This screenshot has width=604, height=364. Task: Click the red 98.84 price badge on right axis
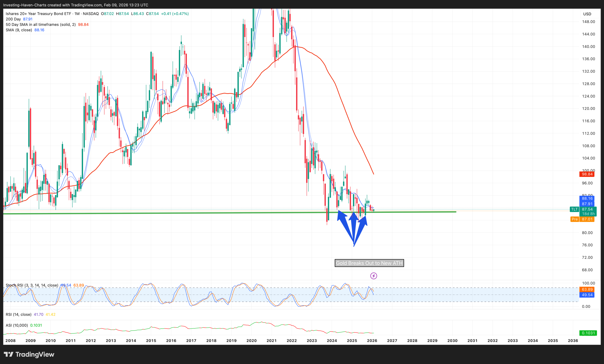coord(587,174)
